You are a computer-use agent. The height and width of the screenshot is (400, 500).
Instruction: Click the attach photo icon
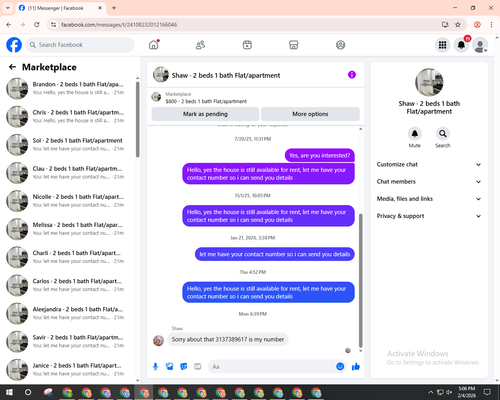coord(170,367)
